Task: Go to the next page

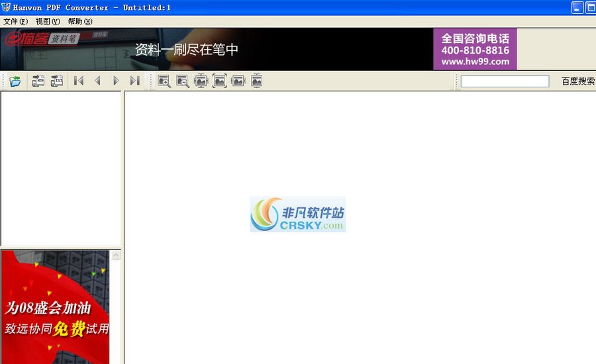Action: [116, 81]
